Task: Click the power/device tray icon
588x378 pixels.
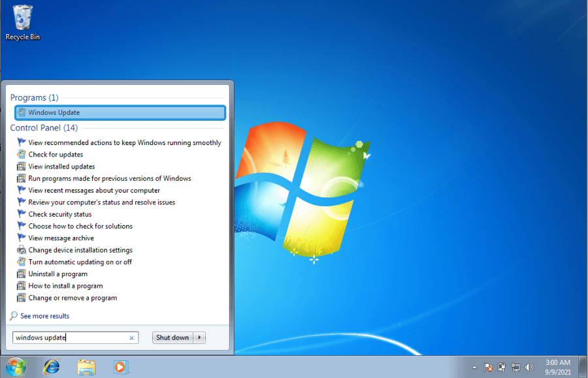Action: pos(502,368)
